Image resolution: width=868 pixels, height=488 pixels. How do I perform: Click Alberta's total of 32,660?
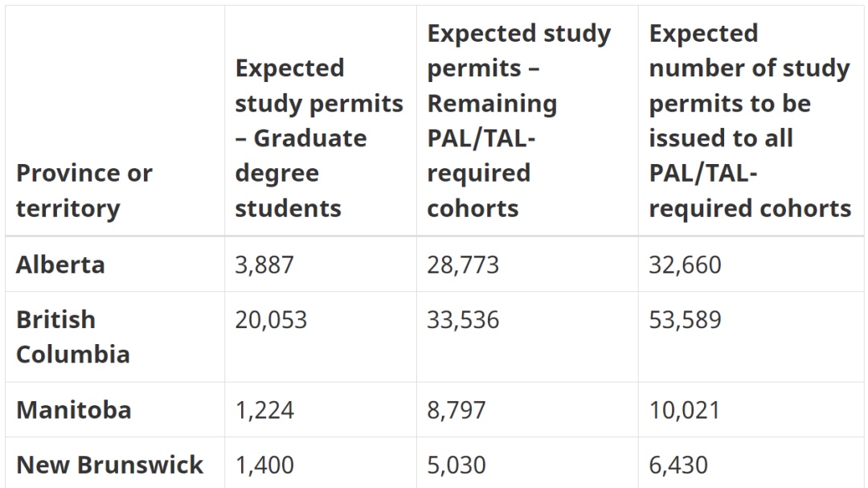(685, 265)
